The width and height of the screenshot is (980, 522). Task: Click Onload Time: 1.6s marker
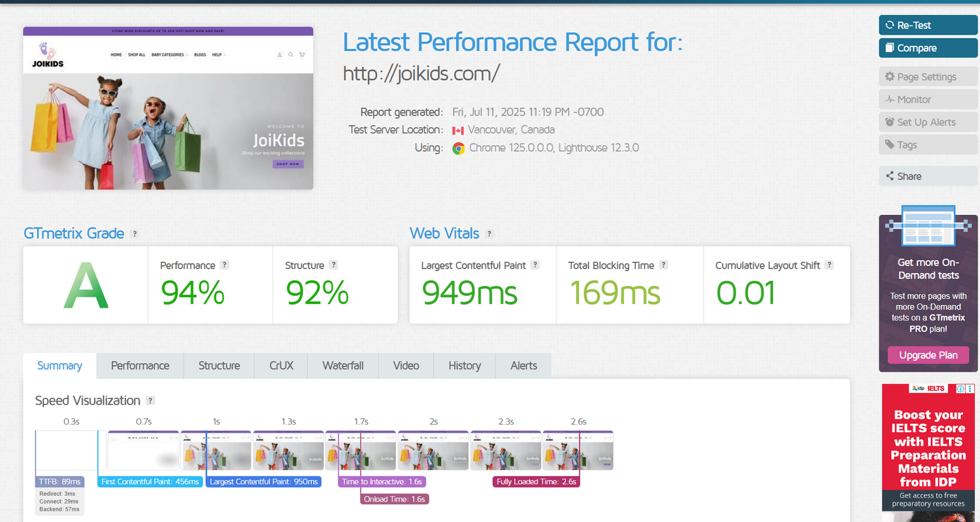(x=395, y=499)
